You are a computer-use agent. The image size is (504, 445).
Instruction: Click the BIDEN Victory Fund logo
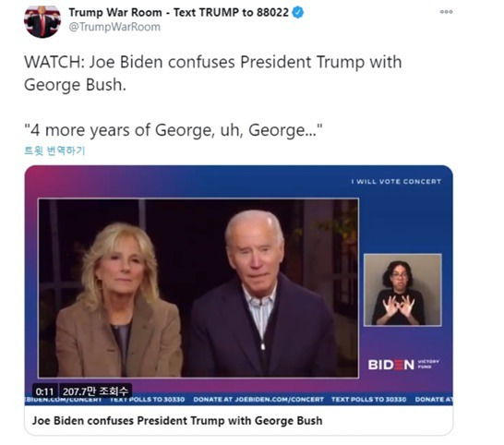(x=403, y=365)
